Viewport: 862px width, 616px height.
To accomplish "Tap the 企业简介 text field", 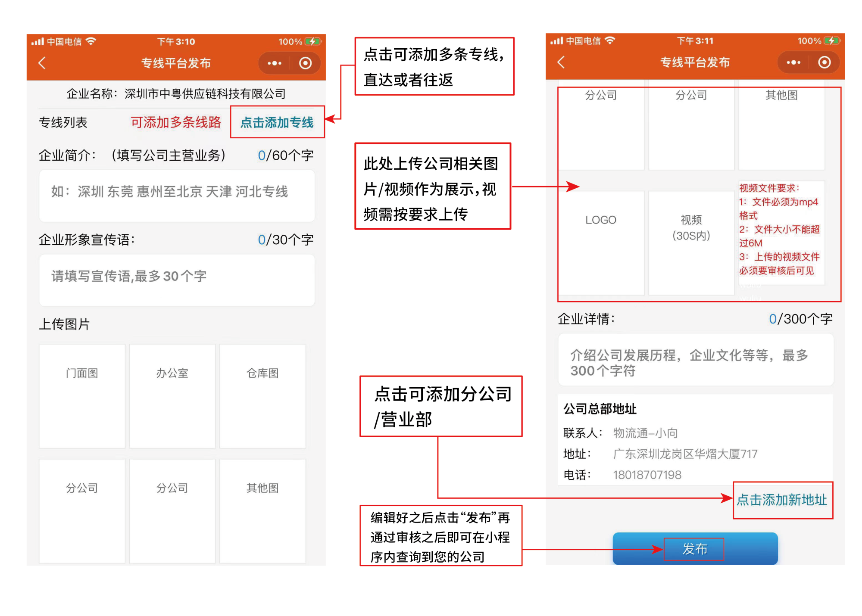I will [x=177, y=196].
